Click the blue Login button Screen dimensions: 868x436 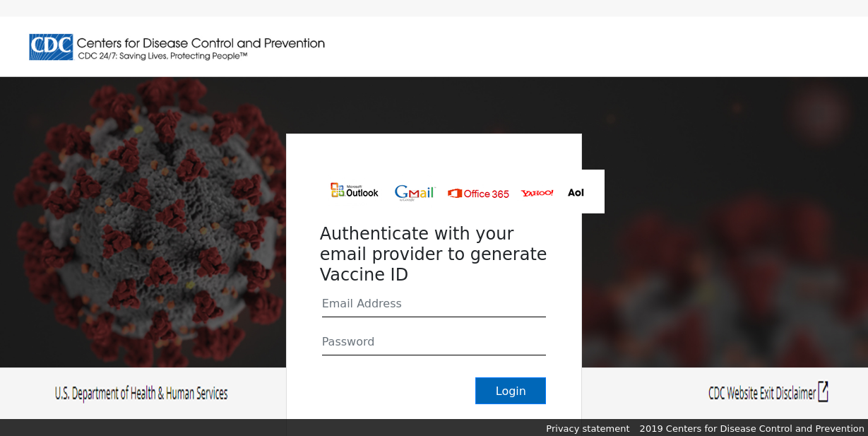pos(511,391)
